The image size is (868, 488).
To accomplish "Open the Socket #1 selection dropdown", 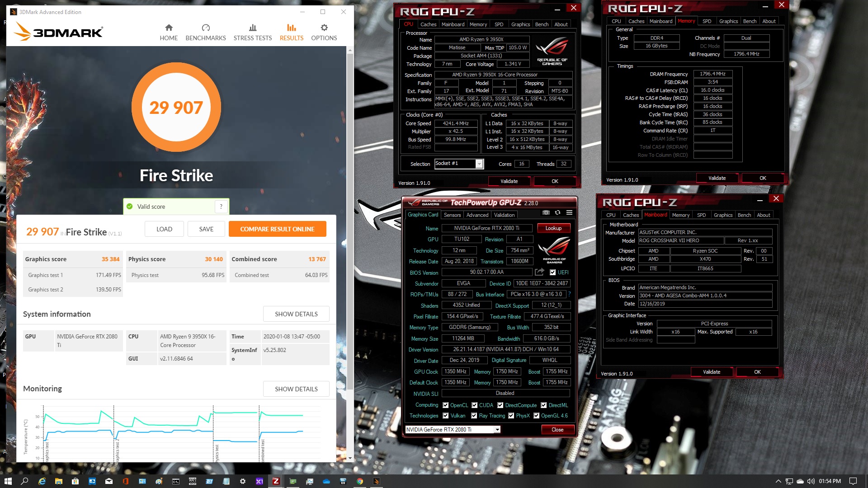I will 459,164.
